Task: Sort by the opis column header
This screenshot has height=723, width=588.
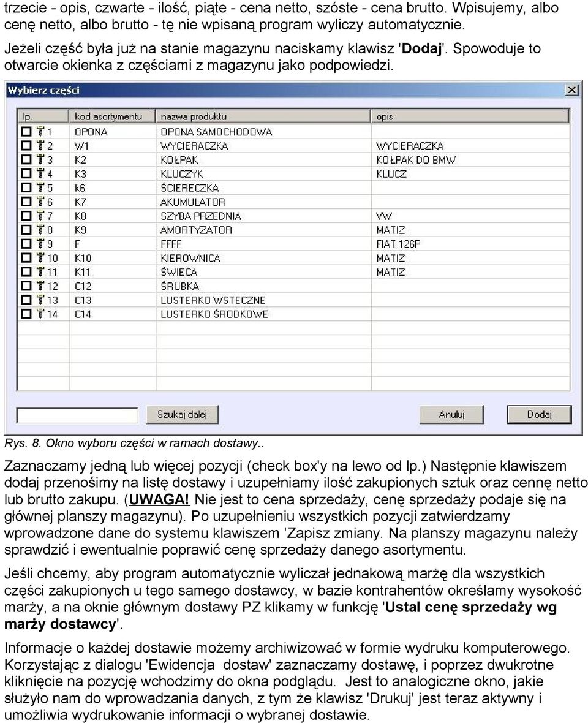Action: pyautogui.click(x=470, y=116)
